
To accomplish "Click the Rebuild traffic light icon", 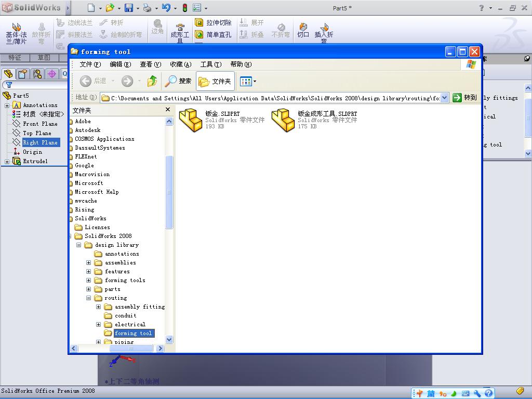I will pos(185,7).
